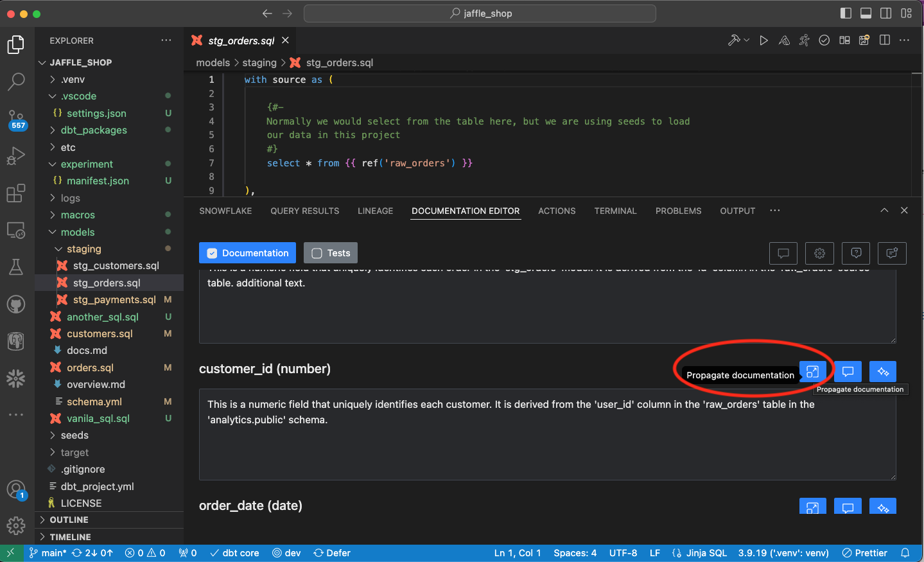Click AI generate icon for customer_id column
This screenshot has width=924, height=562.
[x=883, y=372]
